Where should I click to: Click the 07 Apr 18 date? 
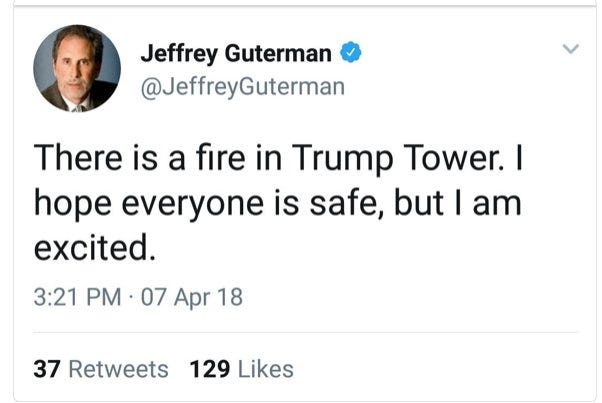(192, 297)
